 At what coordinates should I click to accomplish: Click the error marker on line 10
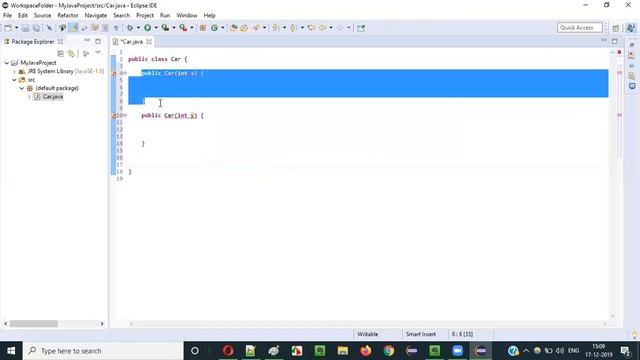(x=114, y=116)
